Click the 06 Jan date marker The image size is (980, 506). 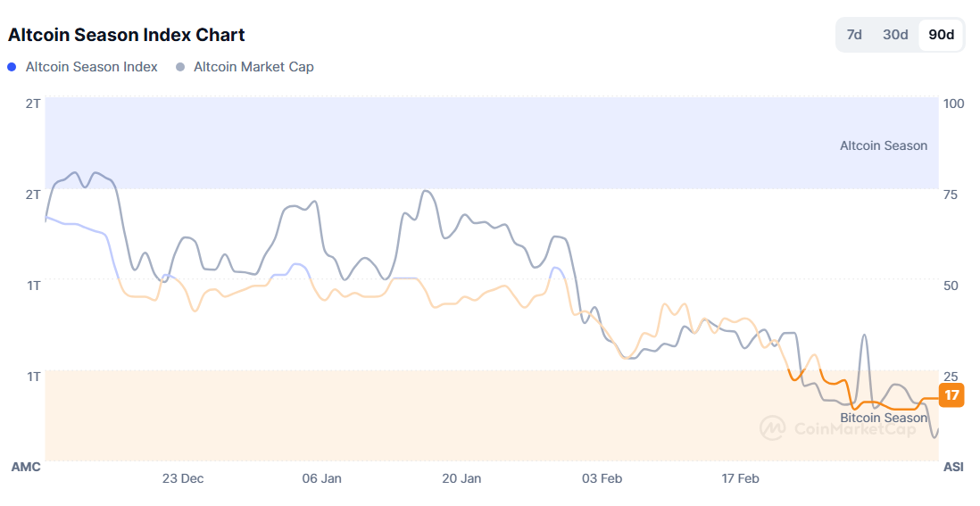(x=321, y=478)
